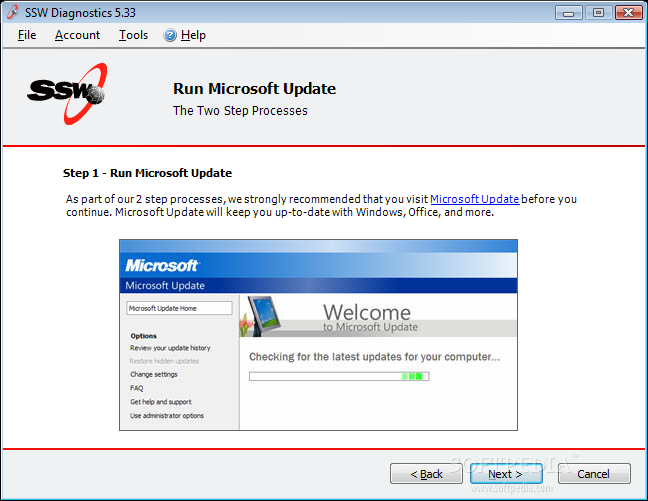This screenshot has width=648, height=501.
Task: Click the Back button
Action: [426, 474]
